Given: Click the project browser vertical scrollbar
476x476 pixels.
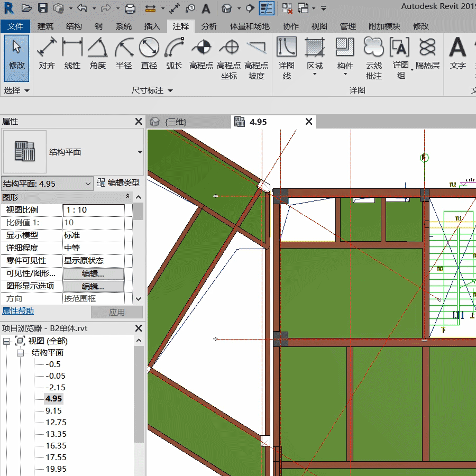Looking at the screenshot, I should tap(139, 394).
